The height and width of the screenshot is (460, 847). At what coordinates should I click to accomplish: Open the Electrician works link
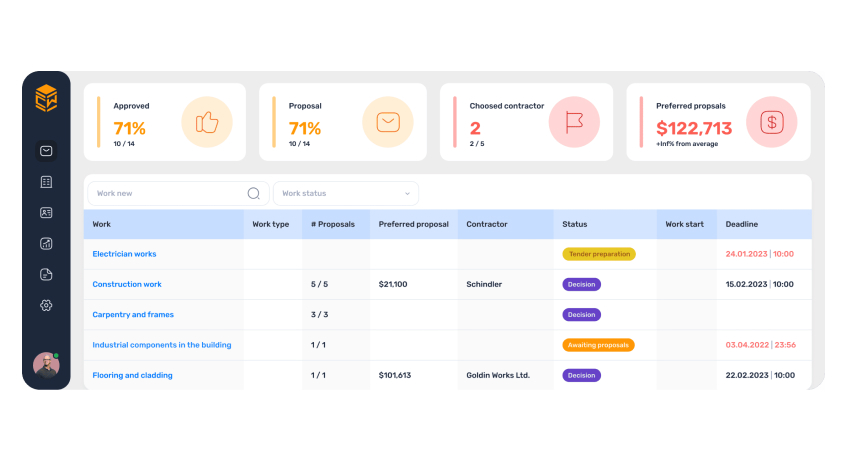[x=124, y=254]
